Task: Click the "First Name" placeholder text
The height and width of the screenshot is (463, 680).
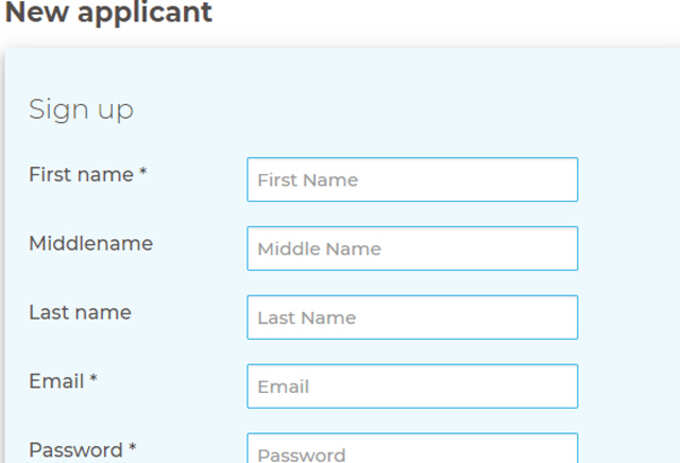Action: [308, 180]
